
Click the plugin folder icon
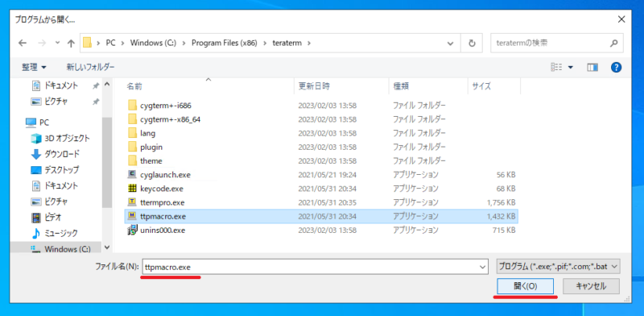132,147
